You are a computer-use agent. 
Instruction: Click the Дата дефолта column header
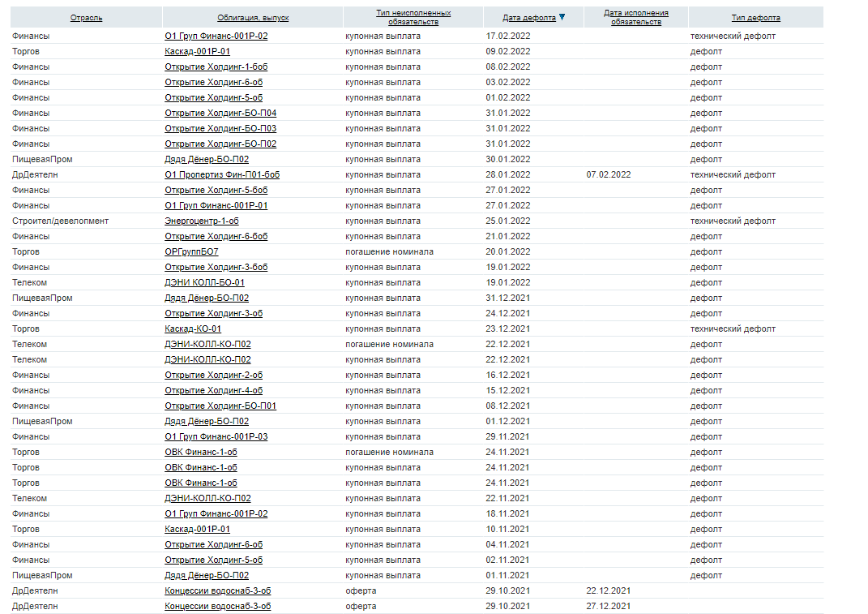(x=529, y=18)
